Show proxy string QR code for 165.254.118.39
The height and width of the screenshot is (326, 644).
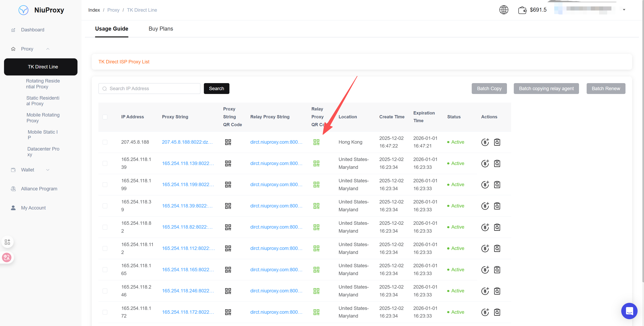coord(228,206)
